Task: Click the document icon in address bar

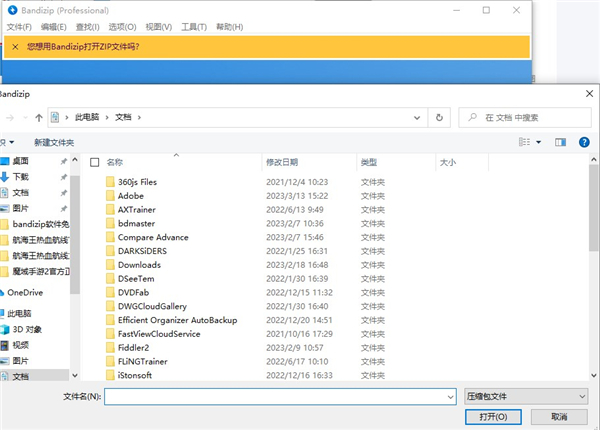Action: click(x=55, y=117)
